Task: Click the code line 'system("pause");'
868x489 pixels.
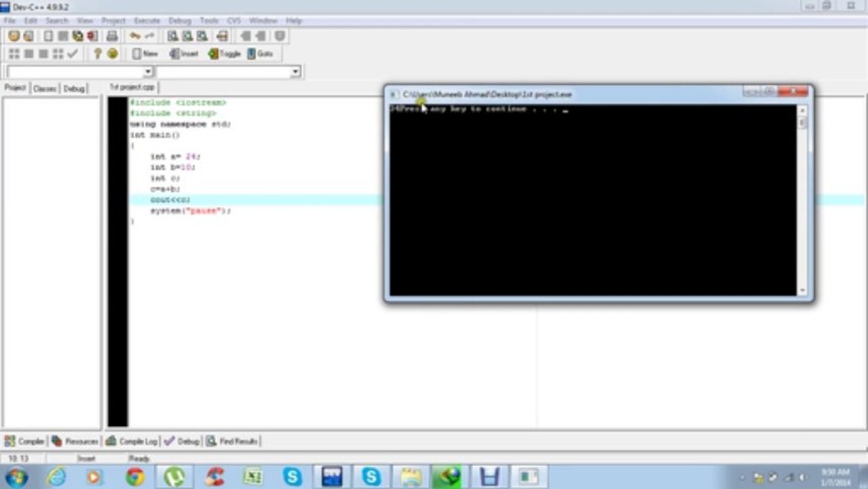Action: point(191,211)
